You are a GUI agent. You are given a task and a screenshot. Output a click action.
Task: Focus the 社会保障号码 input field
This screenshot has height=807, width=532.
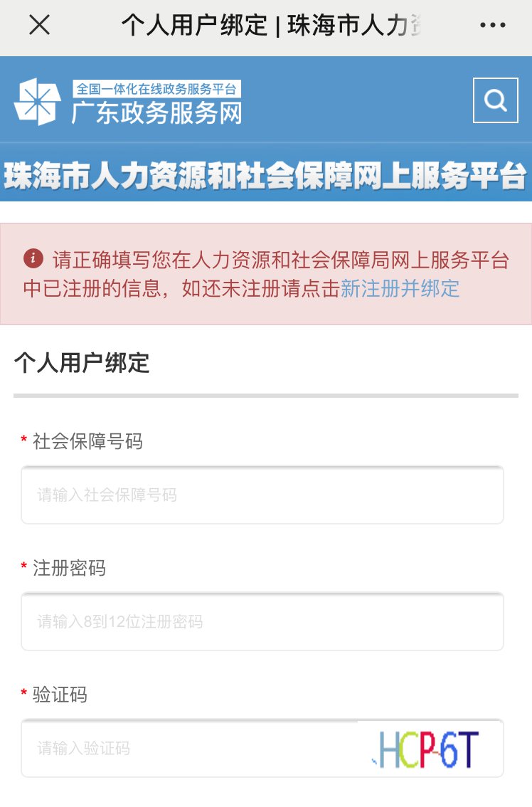tap(262, 495)
